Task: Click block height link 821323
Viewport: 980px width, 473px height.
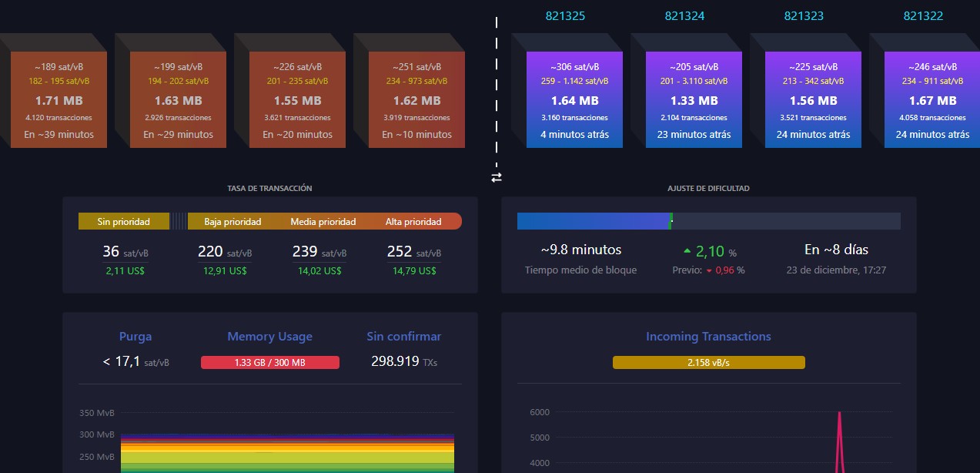Action: click(804, 15)
